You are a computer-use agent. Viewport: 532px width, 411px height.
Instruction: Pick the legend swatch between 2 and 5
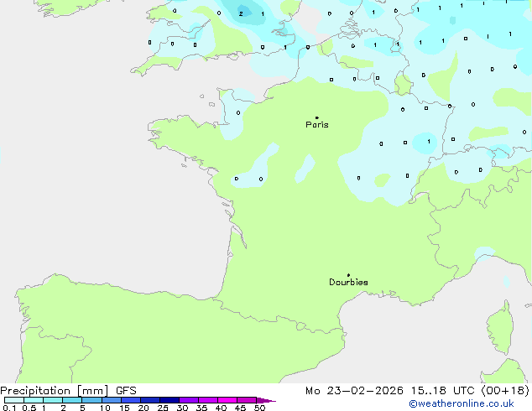(x=72, y=400)
